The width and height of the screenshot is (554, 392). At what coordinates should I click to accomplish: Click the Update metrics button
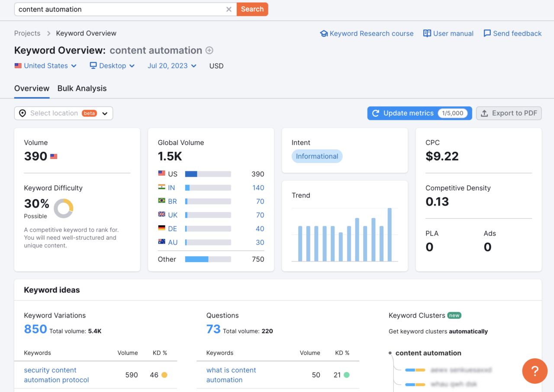419,113
